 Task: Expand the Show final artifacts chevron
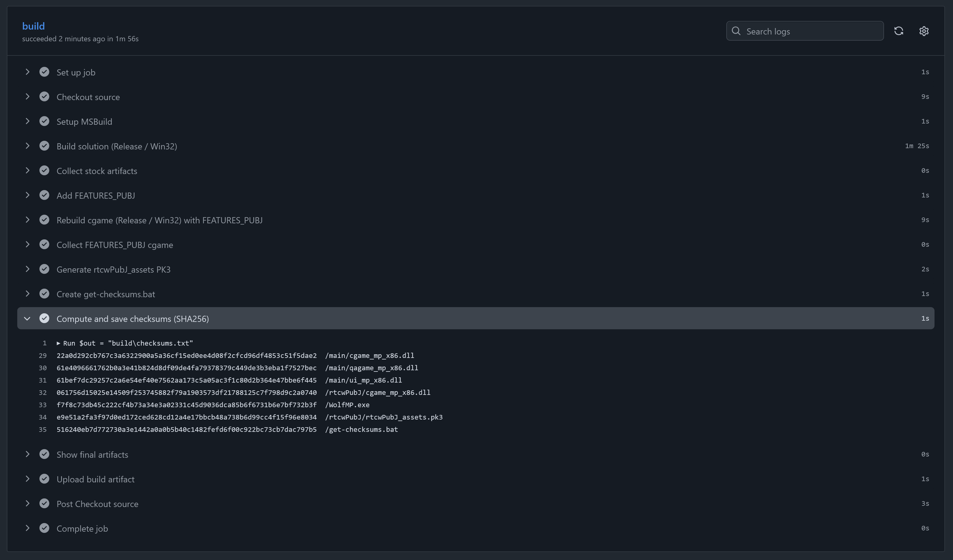[27, 454]
